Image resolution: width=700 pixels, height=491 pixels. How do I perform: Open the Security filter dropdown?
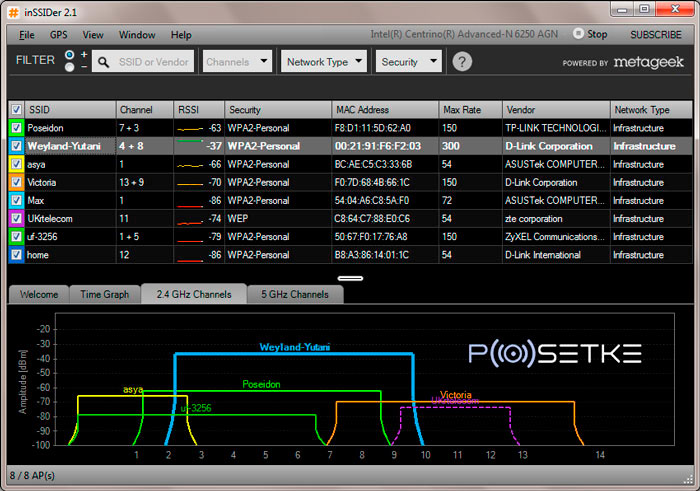point(408,62)
